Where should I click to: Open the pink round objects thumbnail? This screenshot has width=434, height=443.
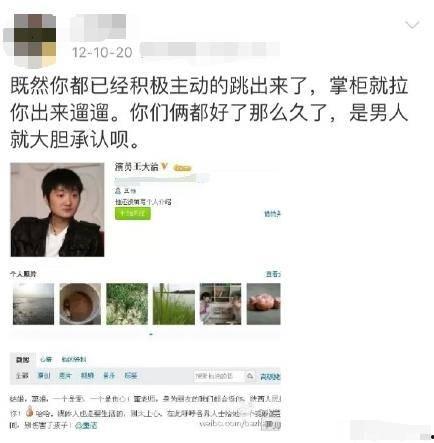tap(264, 304)
